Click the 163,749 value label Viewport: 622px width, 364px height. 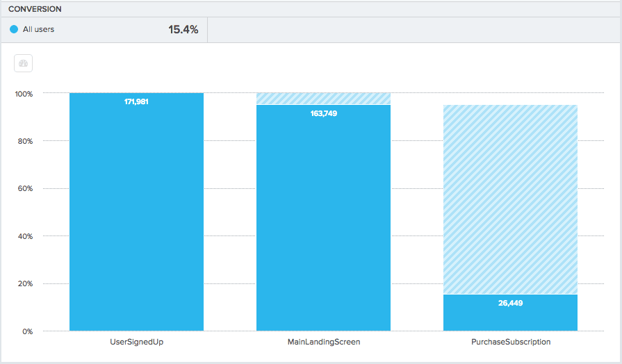point(323,113)
